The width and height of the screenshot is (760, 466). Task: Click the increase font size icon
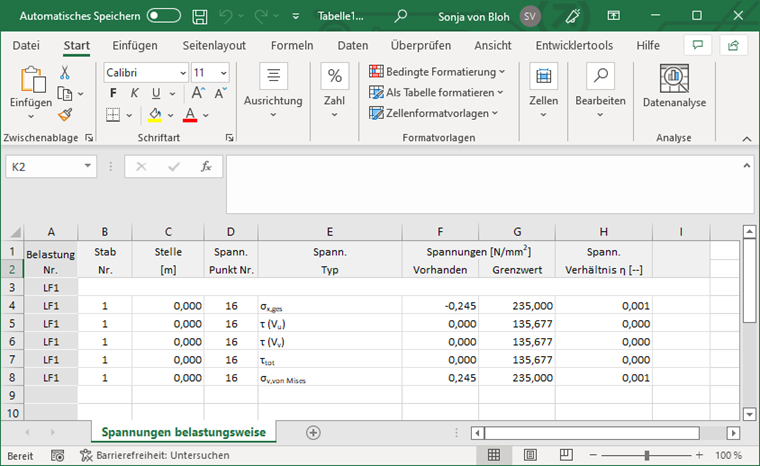click(198, 93)
